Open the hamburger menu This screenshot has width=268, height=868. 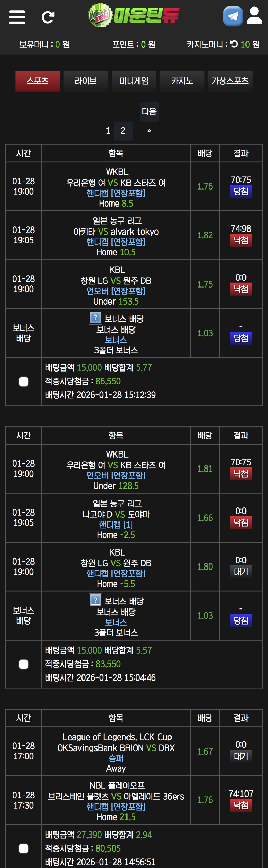[17, 17]
